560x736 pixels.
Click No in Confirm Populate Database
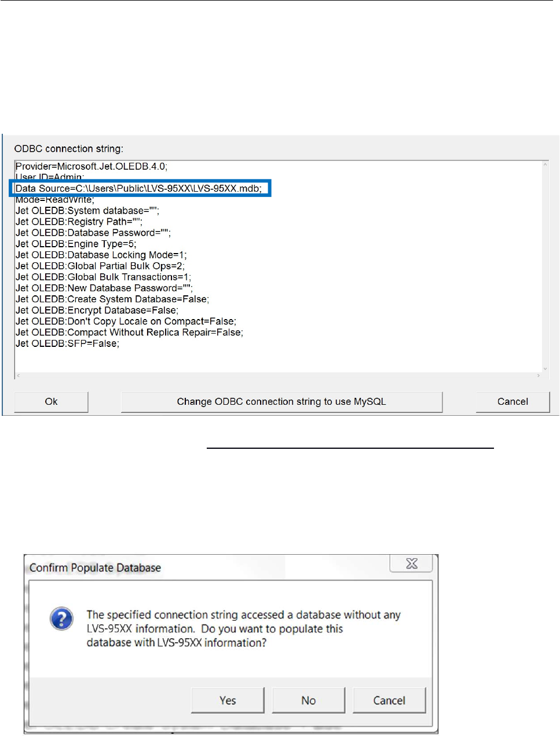tap(309, 701)
